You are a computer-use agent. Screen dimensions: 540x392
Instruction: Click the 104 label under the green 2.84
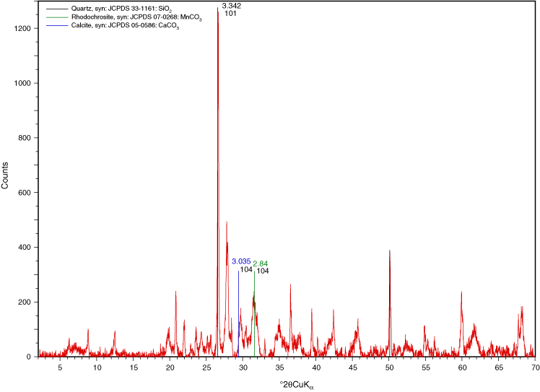pyautogui.click(x=263, y=271)
